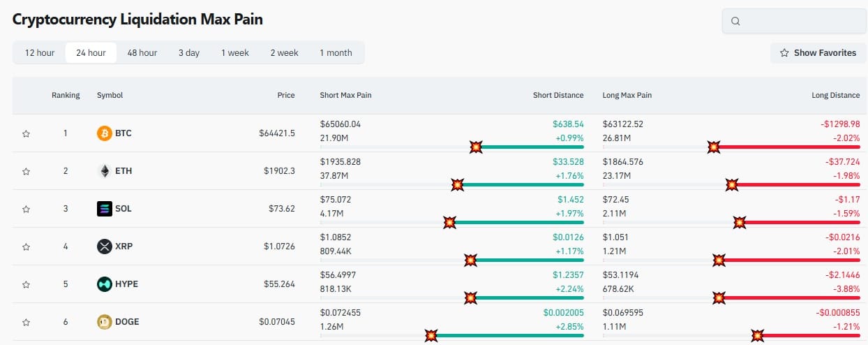
Task: Click the Ethereum ETH coin icon
Action: pyautogui.click(x=104, y=171)
